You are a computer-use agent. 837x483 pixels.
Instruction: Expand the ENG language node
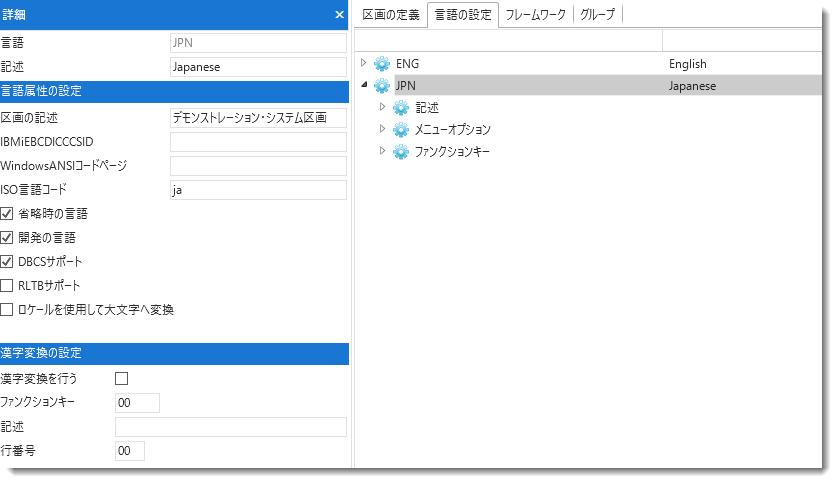363,63
